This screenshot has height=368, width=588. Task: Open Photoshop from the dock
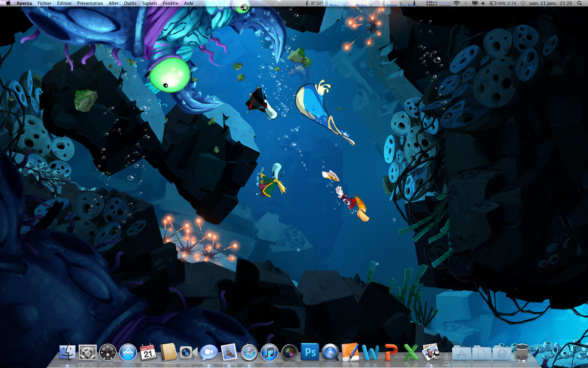[x=310, y=352]
